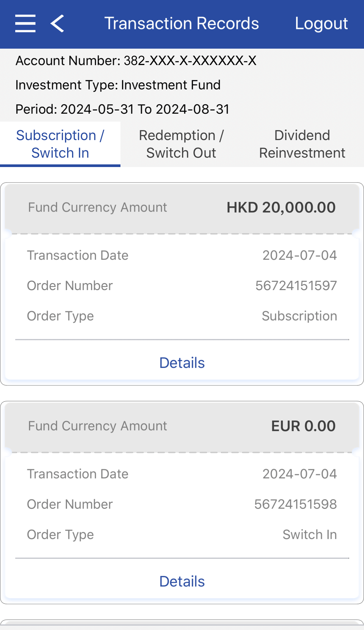Go back using the back arrow
Image resolution: width=364 pixels, height=630 pixels.
[x=57, y=23]
